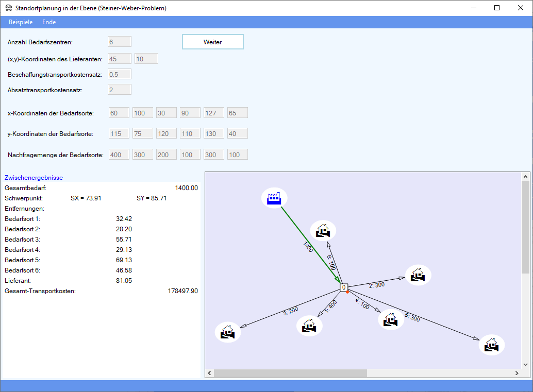Screen dimensions: 533x392
Task: Click the Beschaffungstransportkostensatz field
Action: point(120,74)
